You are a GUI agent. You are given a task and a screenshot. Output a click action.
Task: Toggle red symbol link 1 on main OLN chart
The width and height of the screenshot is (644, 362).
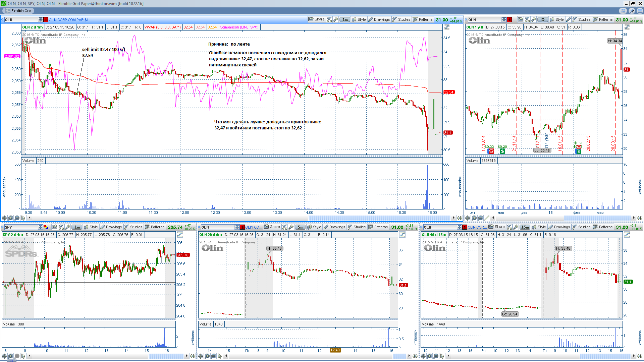(x=46, y=20)
